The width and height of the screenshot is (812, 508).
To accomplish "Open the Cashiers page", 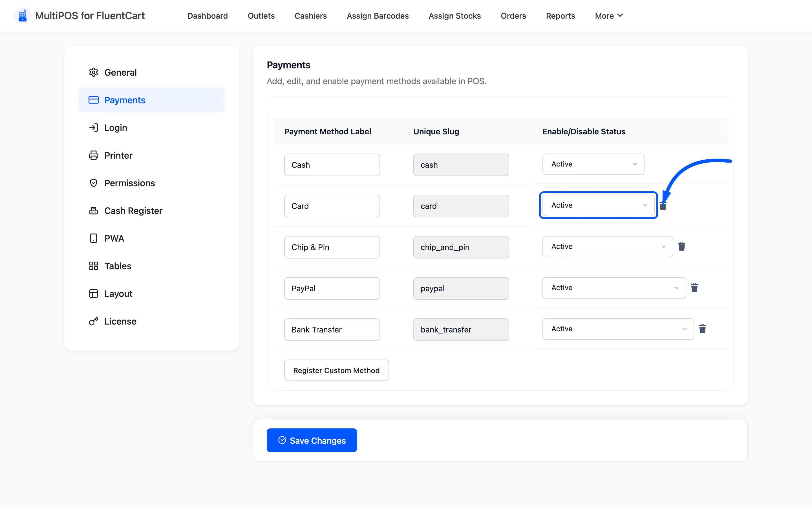I will point(310,16).
